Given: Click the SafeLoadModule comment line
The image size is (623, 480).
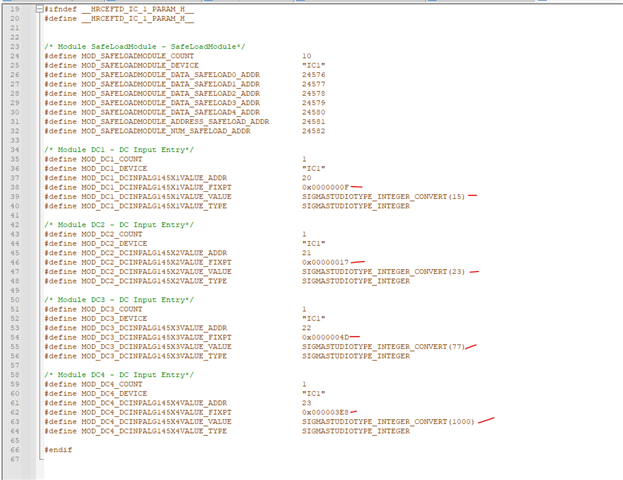Looking at the screenshot, I should [145, 46].
